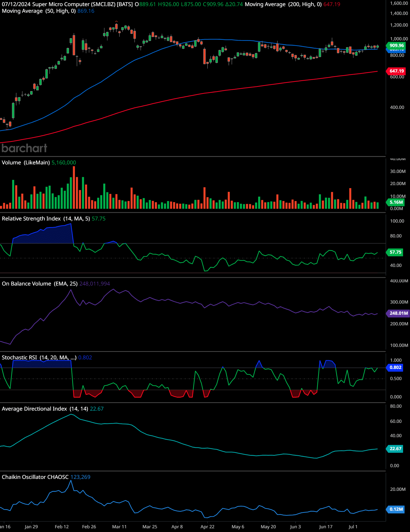Click the May 20 date label

[x=268, y=527]
